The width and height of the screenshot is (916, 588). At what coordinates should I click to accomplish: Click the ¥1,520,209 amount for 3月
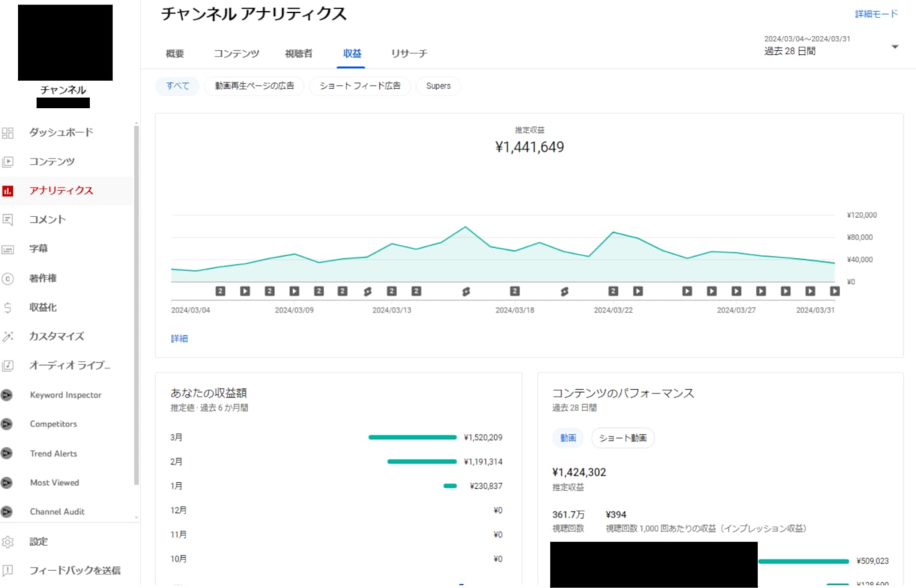coord(484,437)
